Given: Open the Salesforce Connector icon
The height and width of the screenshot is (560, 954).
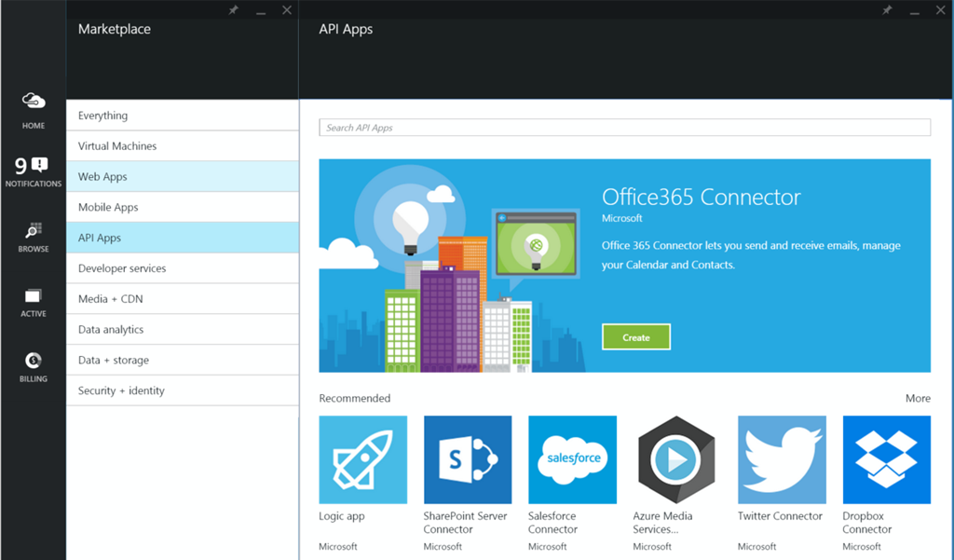Looking at the screenshot, I should (x=573, y=459).
